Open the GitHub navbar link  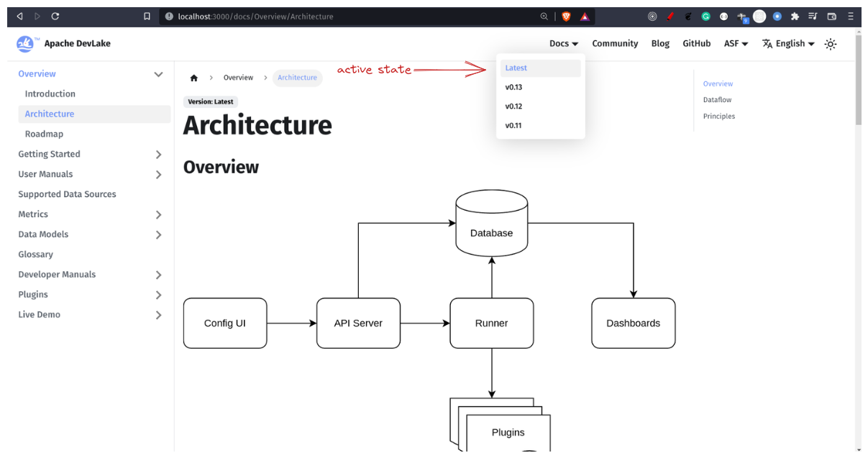click(x=696, y=44)
